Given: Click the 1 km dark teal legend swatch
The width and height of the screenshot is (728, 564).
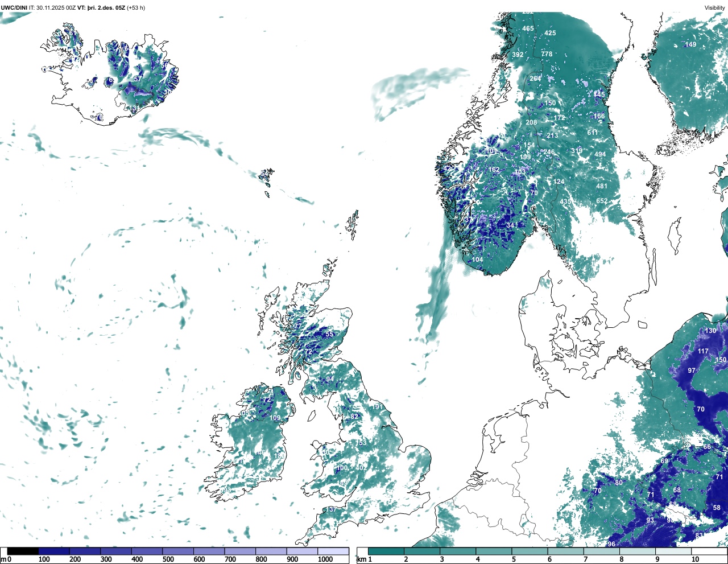Looking at the screenshot, I should (x=386, y=551).
